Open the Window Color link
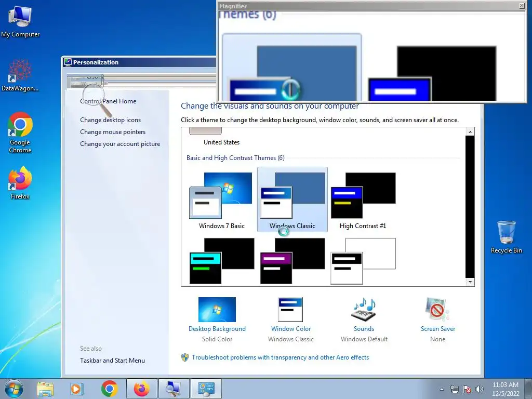 click(291, 329)
